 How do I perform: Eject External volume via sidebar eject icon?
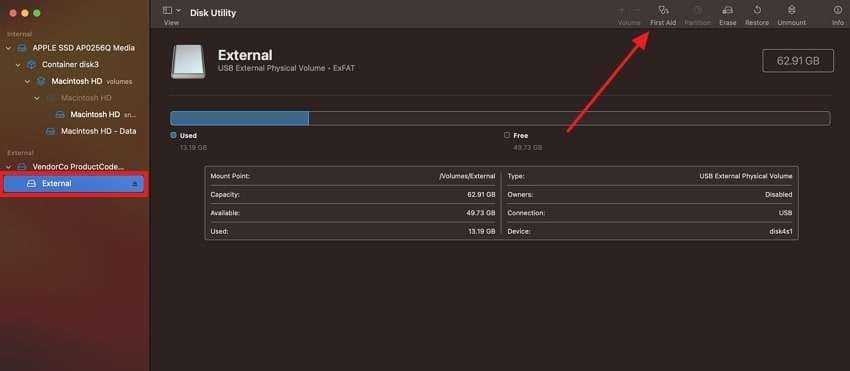(x=135, y=184)
